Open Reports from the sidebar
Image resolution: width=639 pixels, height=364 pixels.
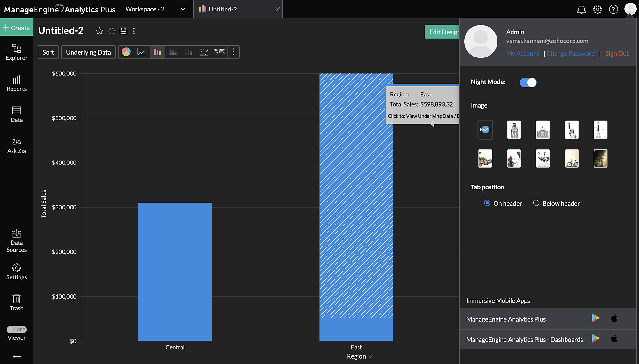coord(17,84)
